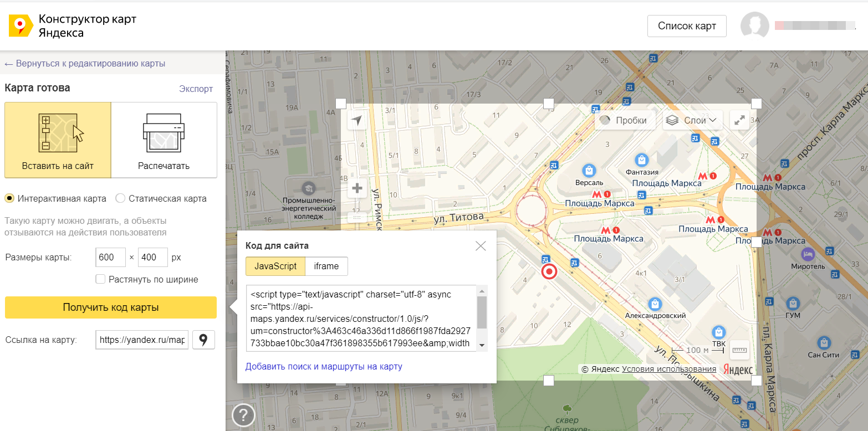
Task: Click Экспорт link
Action: click(x=196, y=89)
